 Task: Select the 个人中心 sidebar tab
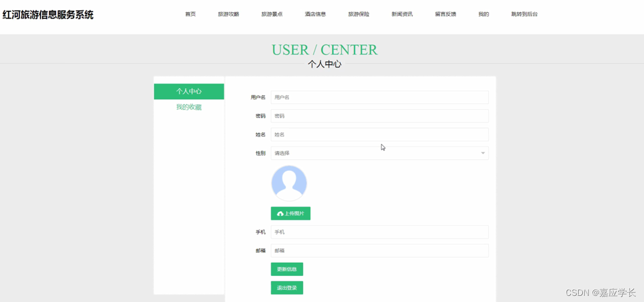189,91
